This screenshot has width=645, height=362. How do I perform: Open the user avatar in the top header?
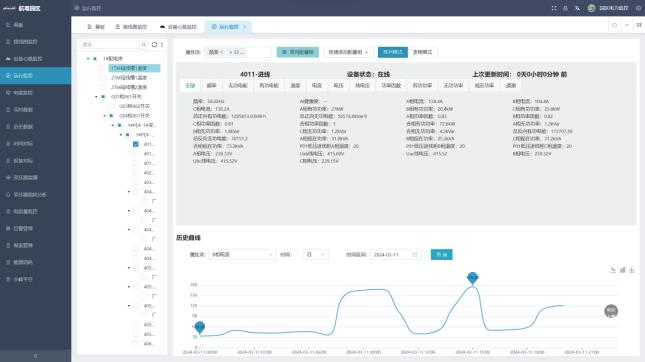point(591,8)
